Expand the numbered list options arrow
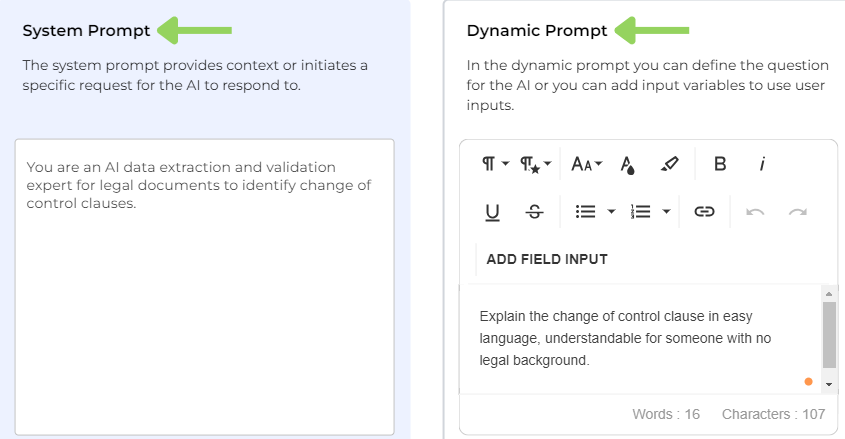Viewport: 845px width, 439px height. point(666,212)
